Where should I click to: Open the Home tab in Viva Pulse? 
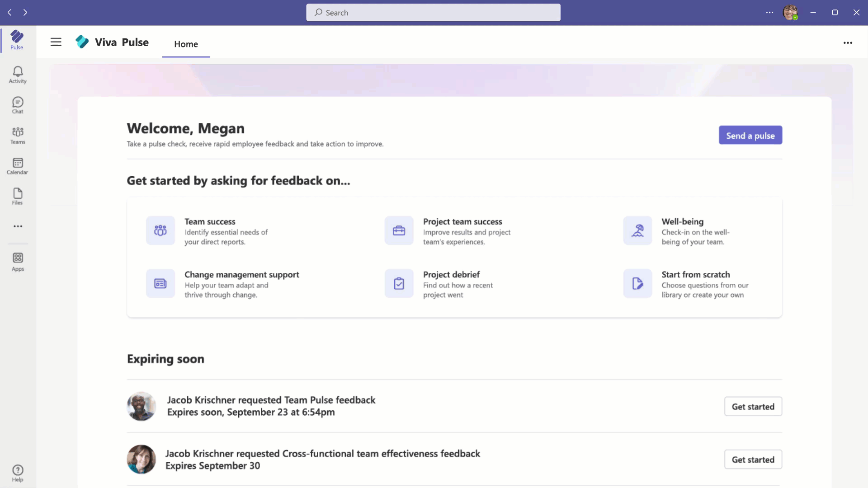(186, 43)
